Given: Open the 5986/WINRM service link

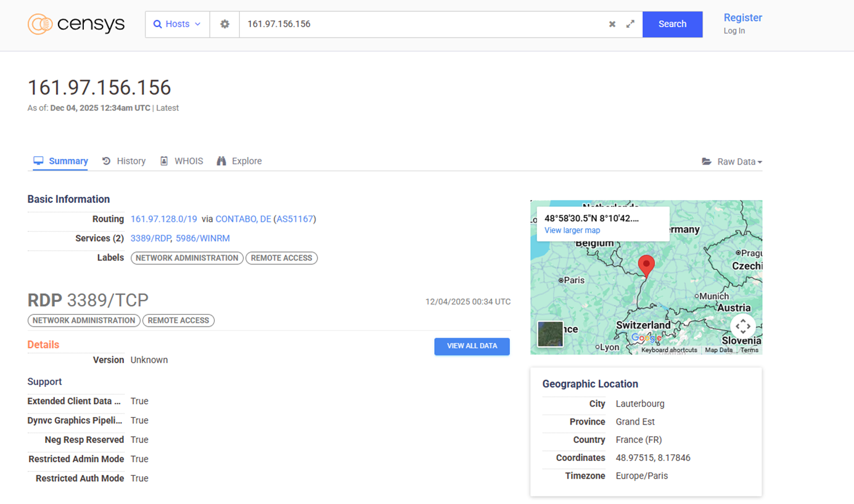Looking at the screenshot, I should click(202, 238).
